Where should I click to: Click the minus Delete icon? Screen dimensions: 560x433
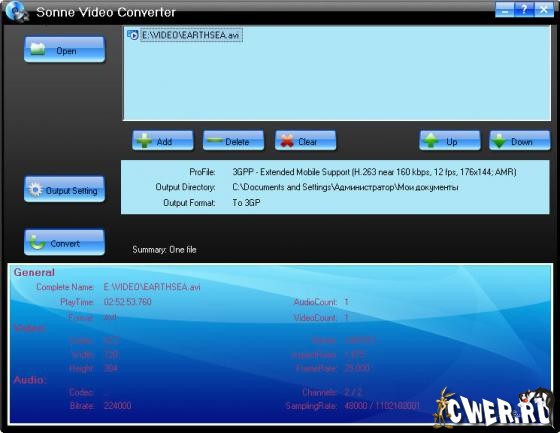(215, 141)
